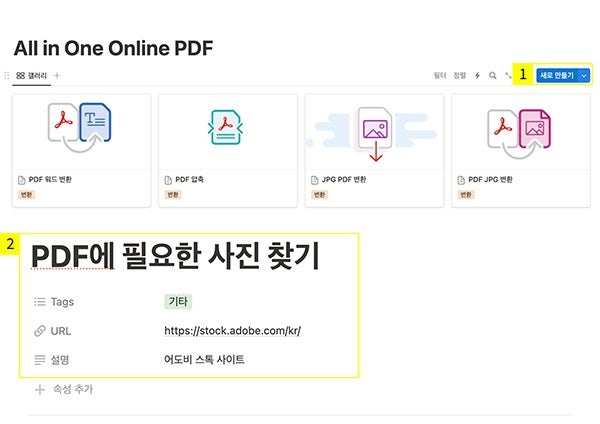Click 변환 tag on JPG PDF 변환 card

point(320,195)
